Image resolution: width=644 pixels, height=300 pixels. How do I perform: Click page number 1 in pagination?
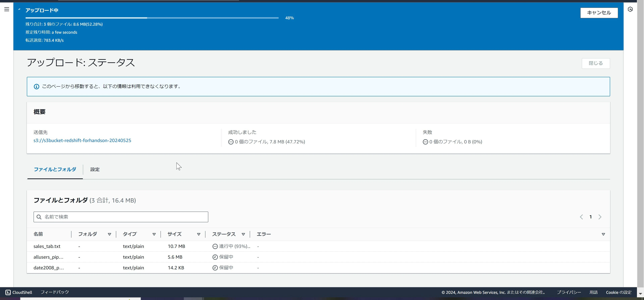tap(591, 217)
